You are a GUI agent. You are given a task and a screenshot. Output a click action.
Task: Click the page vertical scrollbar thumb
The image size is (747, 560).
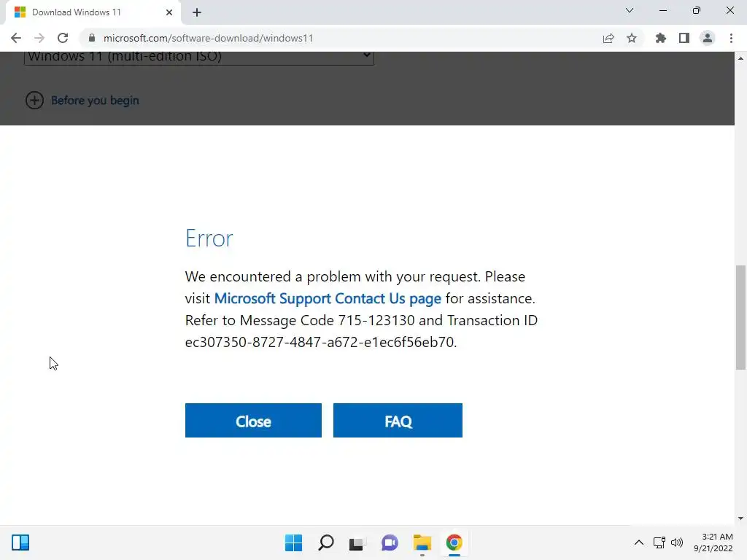[x=740, y=317]
